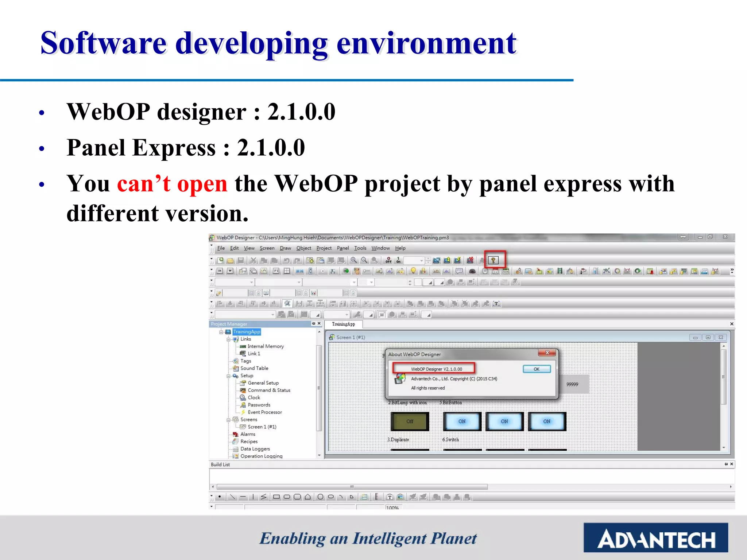The width and height of the screenshot is (747, 560).
Task: Select General Setup in the project tree
Action: [x=263, y=383]
